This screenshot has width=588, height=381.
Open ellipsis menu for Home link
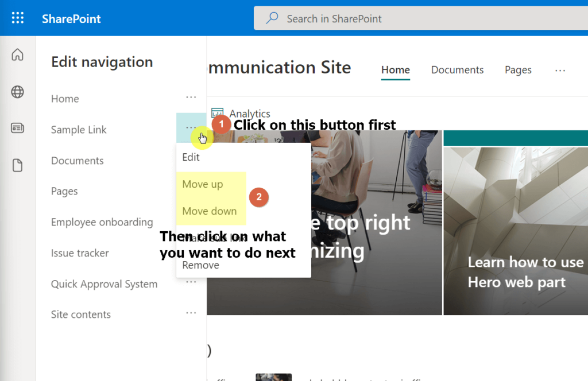[x=191, y=98]
